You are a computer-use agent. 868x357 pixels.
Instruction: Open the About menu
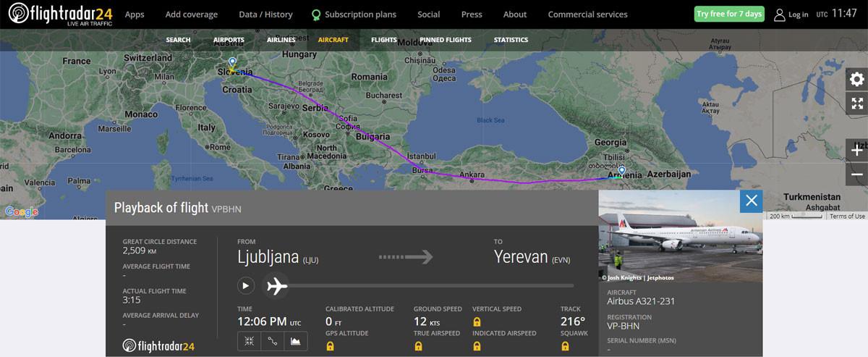coord(515,14)
